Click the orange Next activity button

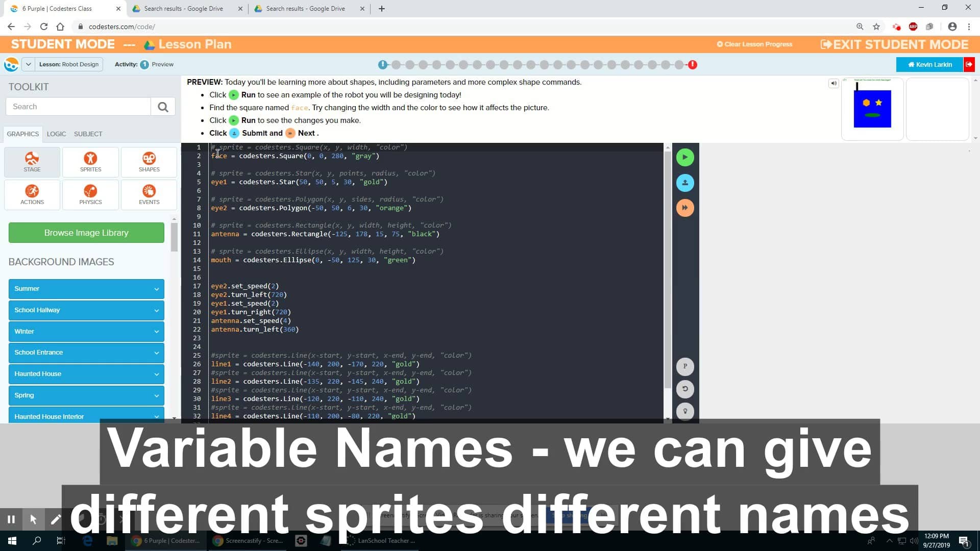pos(685,208)
